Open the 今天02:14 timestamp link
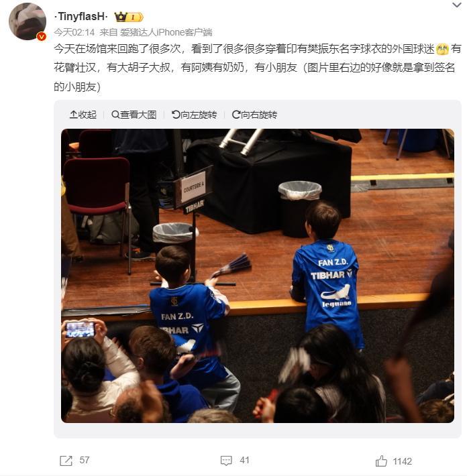Screen dimensions: 467x476 [x=74, y=32]
